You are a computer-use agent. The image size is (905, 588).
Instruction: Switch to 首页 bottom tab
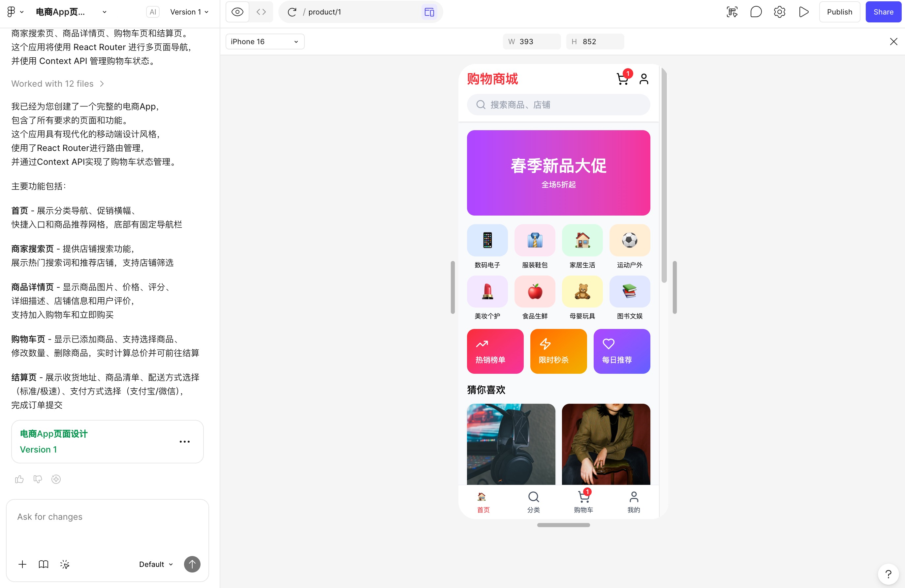tap(483, 502)
